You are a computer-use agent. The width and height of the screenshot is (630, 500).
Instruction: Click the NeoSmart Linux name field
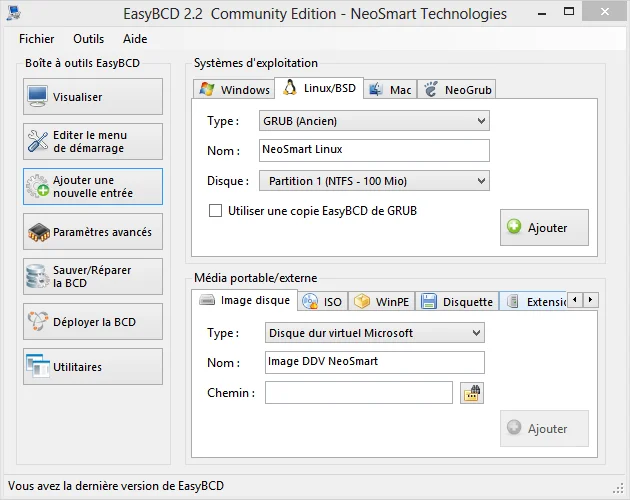tap(374, 150)
